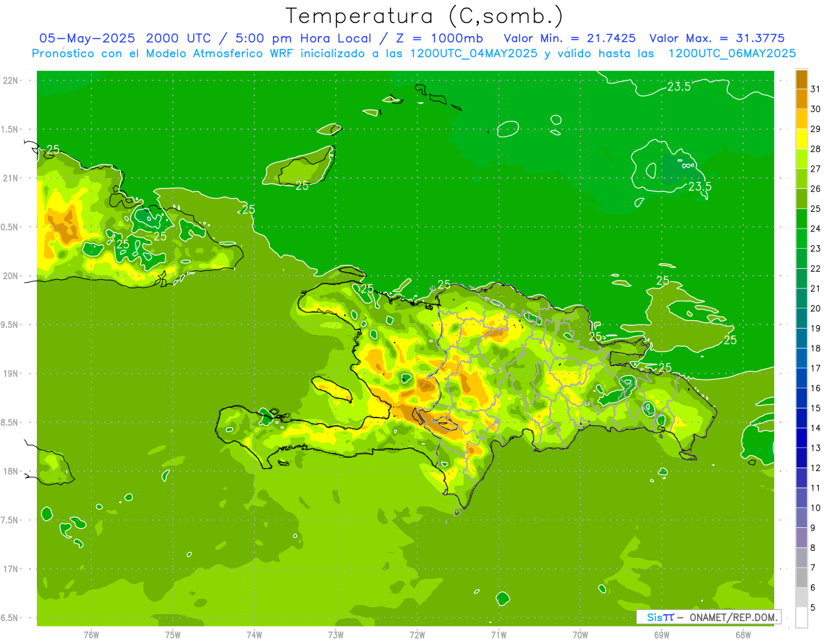Pick the gray color bar swatch between 6 and 7
The image size is (834, 644).
[801, 577]
